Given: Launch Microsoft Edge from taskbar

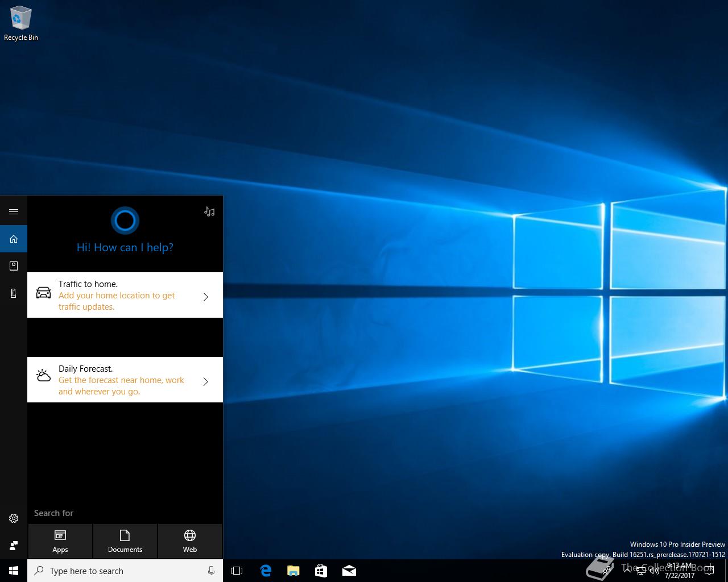Looking at the screenshot, I should point(265,571).
